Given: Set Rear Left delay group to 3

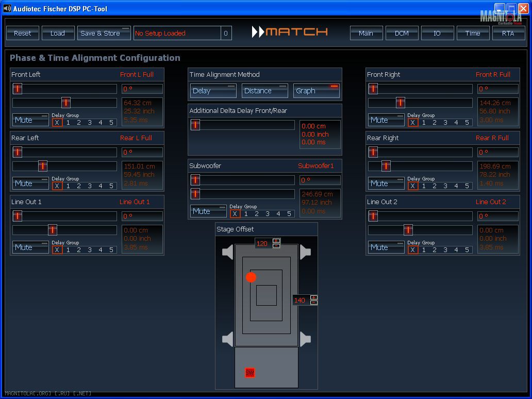Looking at the screenshot, I should tap(90, 186).
